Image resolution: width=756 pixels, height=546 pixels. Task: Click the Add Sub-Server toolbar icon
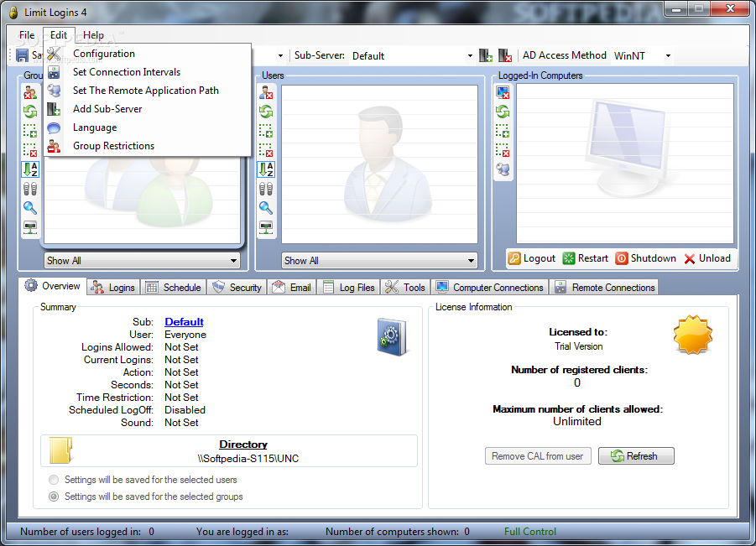pos(486,55)
